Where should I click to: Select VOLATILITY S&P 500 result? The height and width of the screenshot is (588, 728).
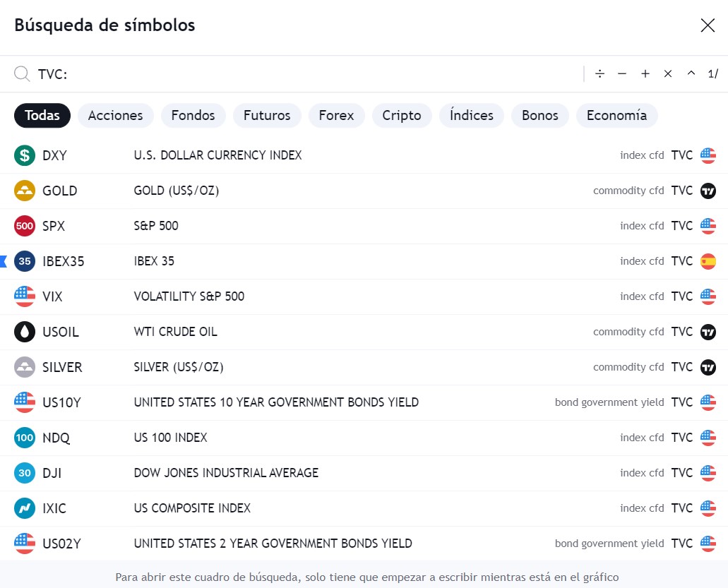[189, 296]
